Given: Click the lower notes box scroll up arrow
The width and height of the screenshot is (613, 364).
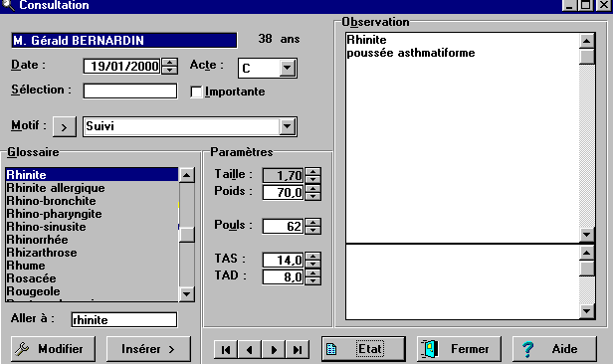Looking at the screenshot, I should tap(587, 253).
